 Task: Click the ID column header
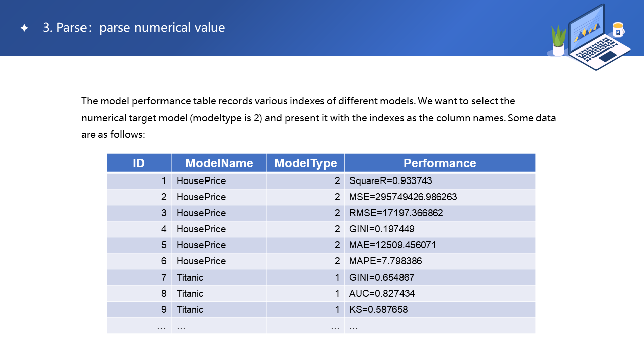coord(139,163)
